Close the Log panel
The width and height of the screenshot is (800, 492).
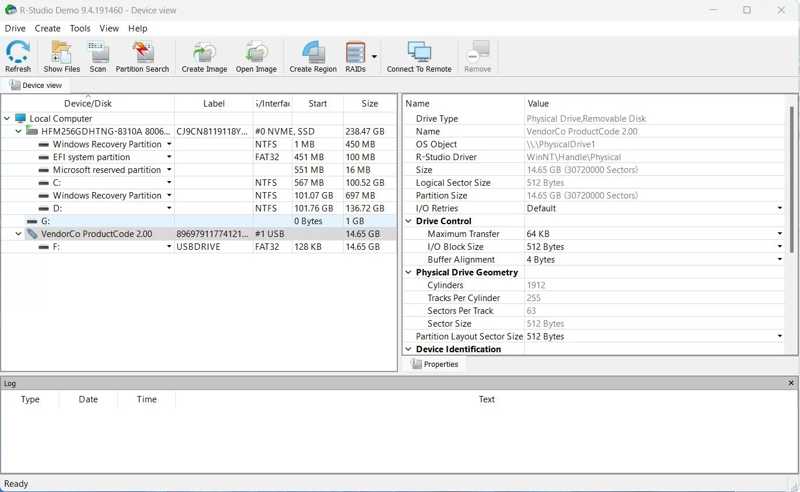click(791, 383)
